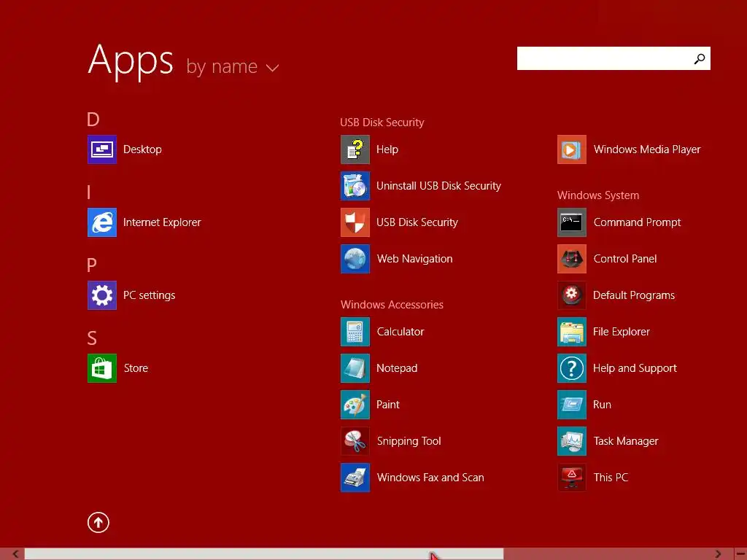747x560 pixels.
Task: Launch USB Disk Security shield icon
Action: coord(355,222)
